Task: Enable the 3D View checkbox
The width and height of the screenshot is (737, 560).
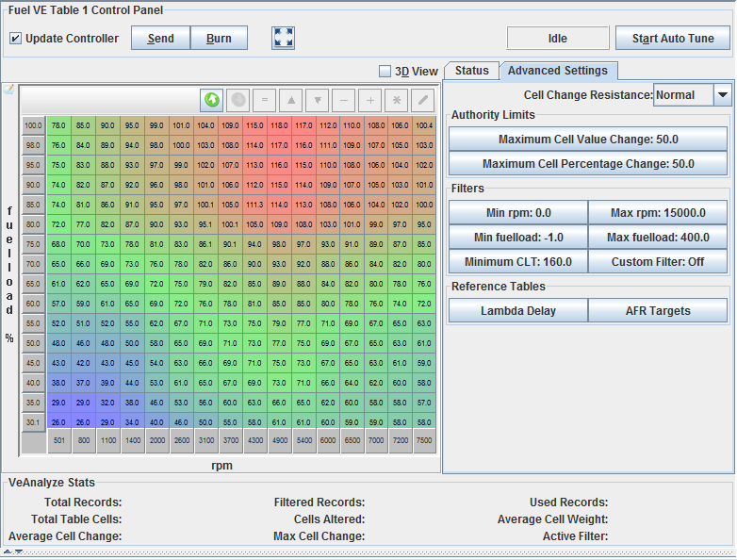Action: [x=385, y=71]
